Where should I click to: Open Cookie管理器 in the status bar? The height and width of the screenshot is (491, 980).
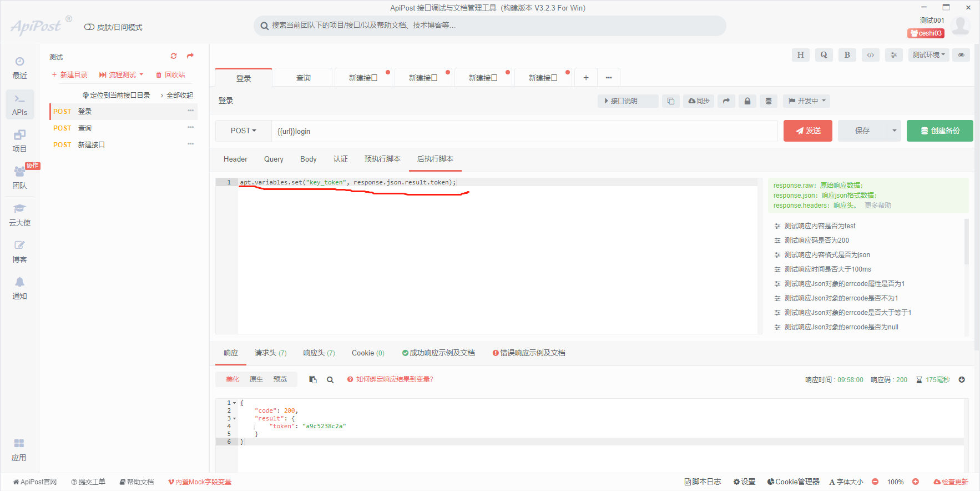click(793, 482)
